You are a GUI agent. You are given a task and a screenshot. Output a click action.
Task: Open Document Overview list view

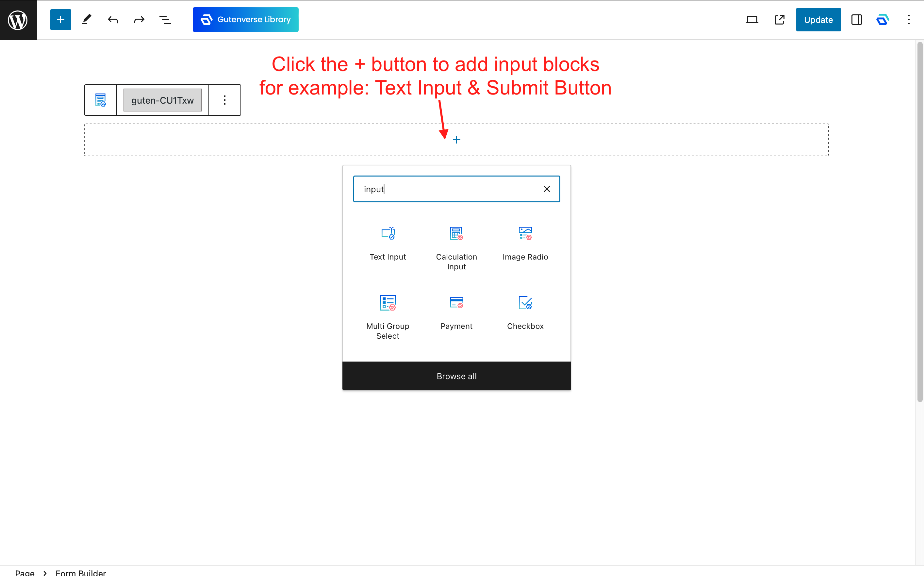tap(165, 19)
